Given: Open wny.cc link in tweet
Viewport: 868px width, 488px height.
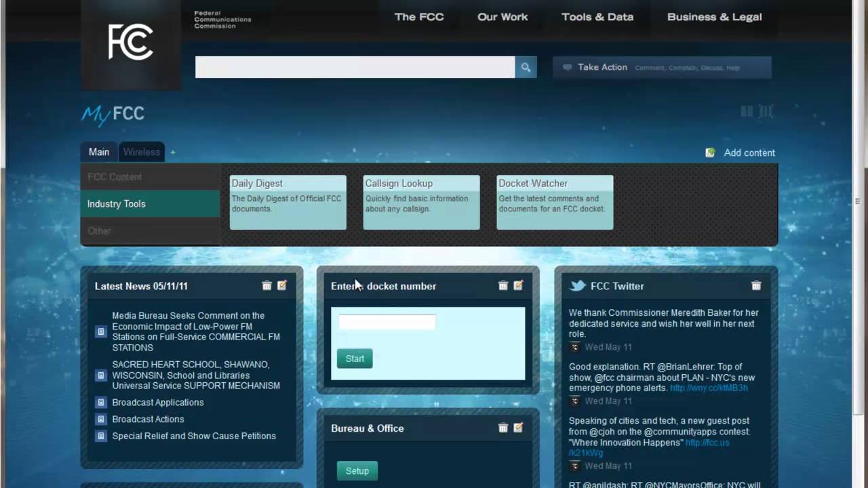Looking at the screenshot, I should point(709,388).
